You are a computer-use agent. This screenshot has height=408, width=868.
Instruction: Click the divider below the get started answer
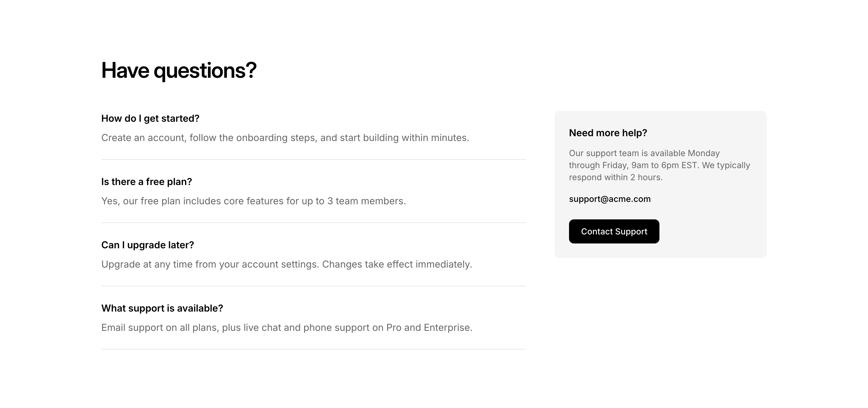pyautogui.click(x=313, y=159)
